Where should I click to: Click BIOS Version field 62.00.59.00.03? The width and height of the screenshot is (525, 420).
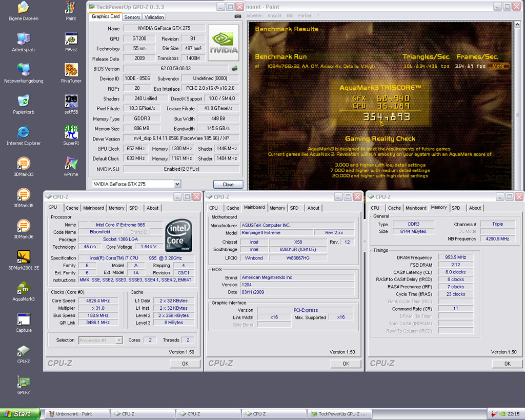tap(176, 68)
